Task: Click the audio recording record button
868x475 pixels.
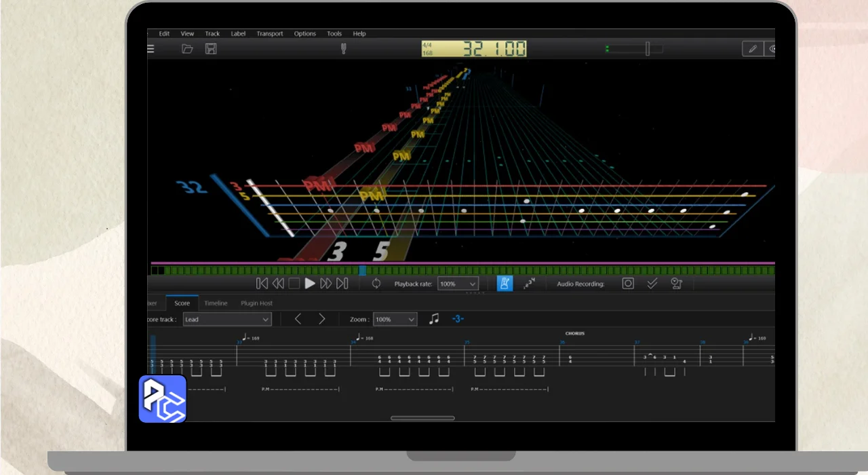Action: click(x=628, y=284)
